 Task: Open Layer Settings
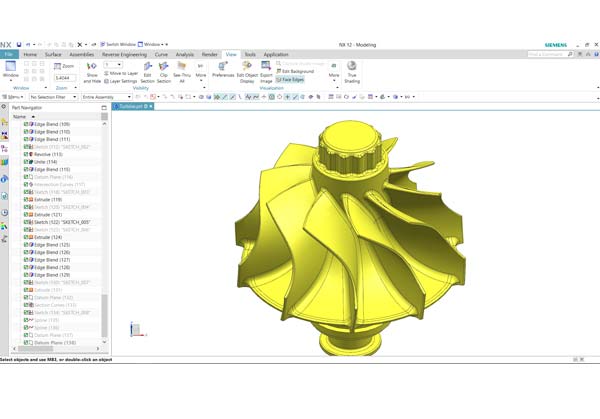(121, 81)
